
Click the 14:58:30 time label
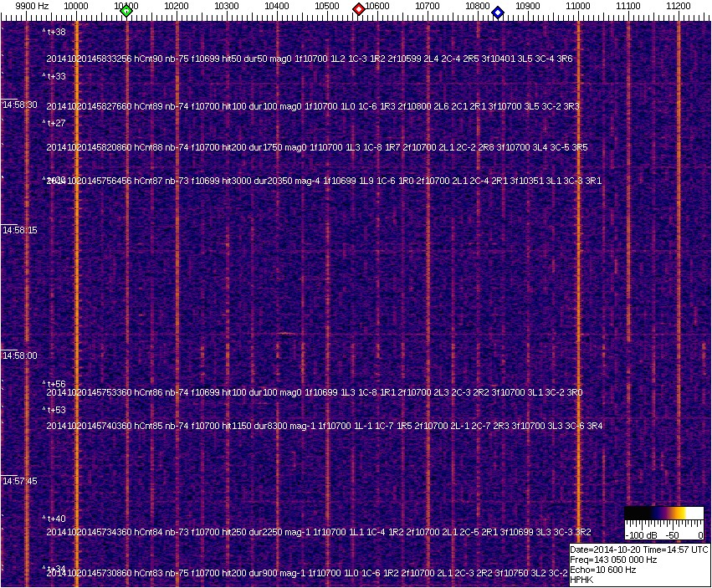click(19, 105)
